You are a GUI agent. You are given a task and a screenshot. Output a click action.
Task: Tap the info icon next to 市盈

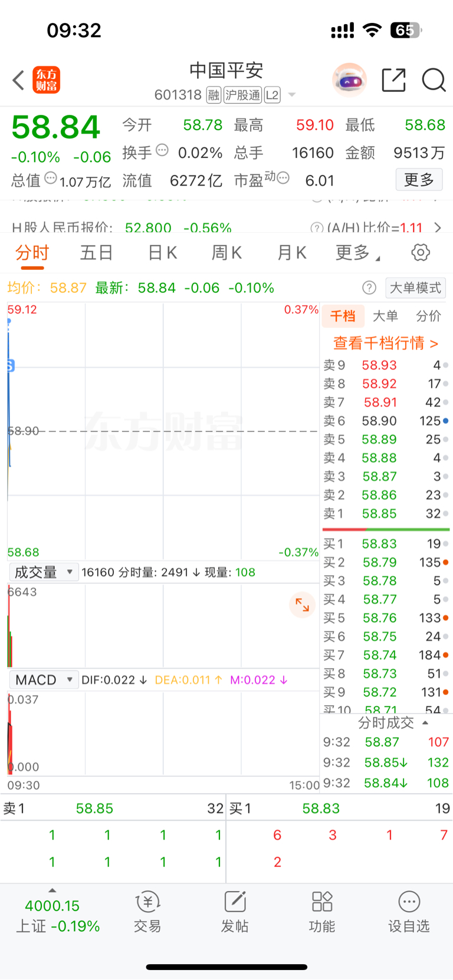(x=283, y=177)
